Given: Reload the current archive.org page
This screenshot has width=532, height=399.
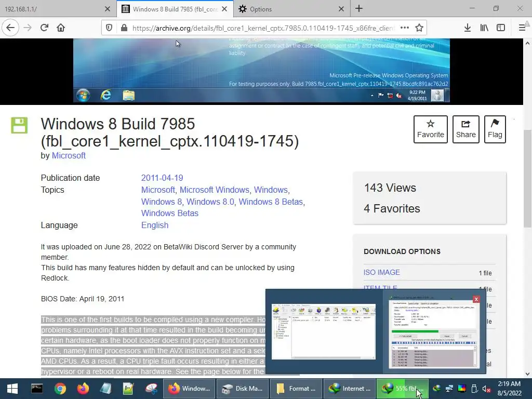Looking at the screenshot, I should [45, 28].
